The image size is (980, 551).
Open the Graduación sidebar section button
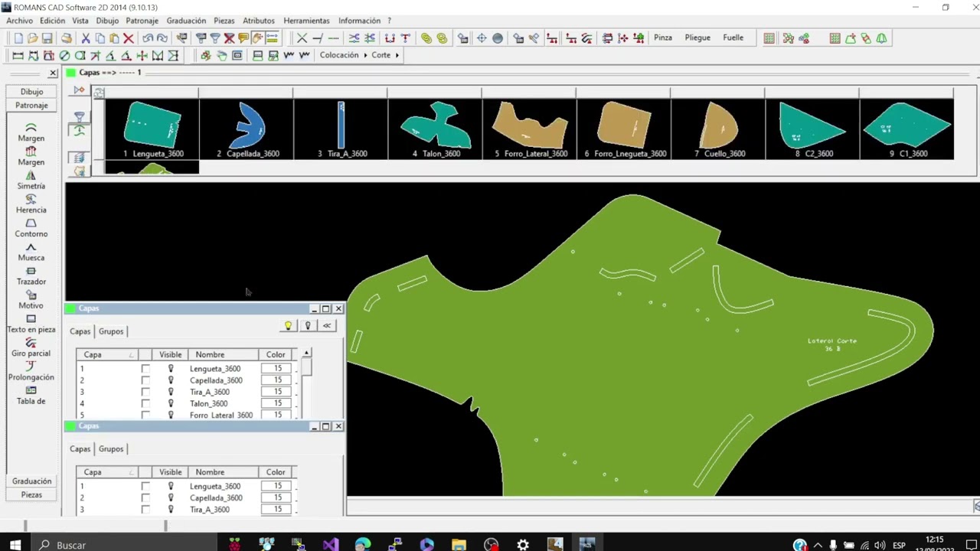coord(31,481)
